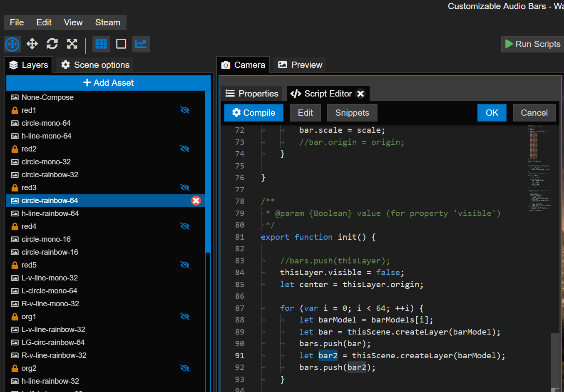Click the lock icon on red4

coord(15,226)
